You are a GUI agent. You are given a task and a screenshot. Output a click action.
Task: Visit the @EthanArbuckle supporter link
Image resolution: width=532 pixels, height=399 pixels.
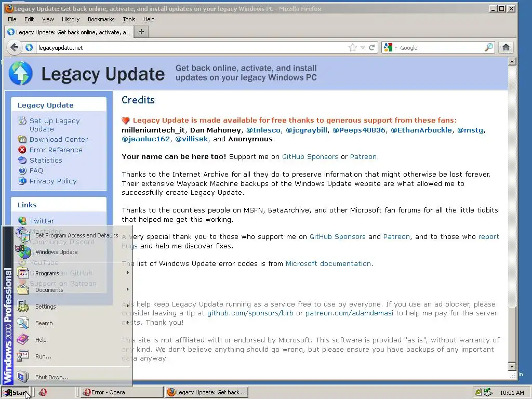coord(421,130)
